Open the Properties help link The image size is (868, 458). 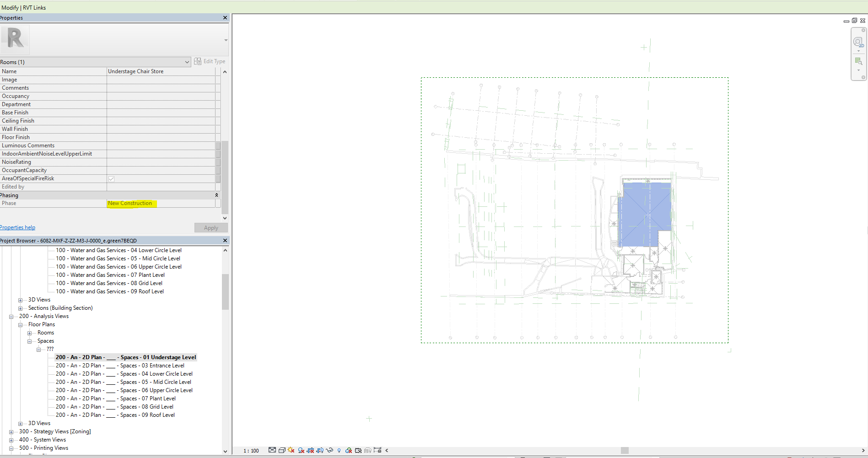click(17, 227)
